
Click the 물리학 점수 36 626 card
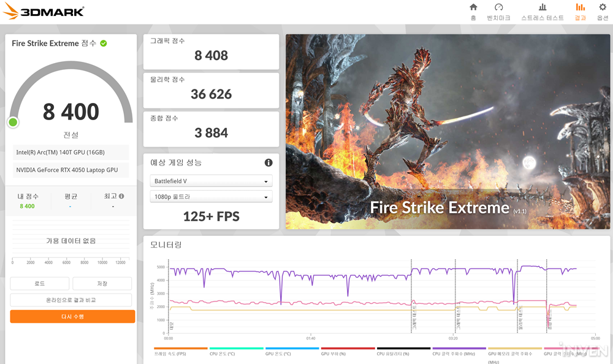click(211, 90)
